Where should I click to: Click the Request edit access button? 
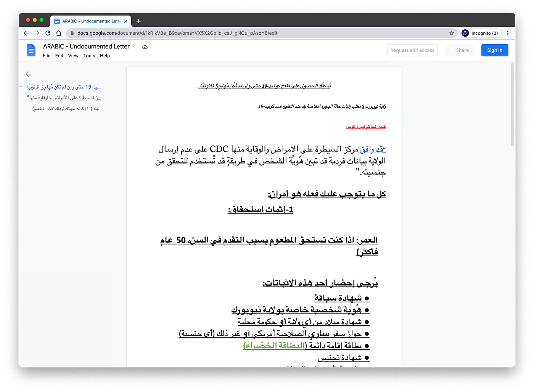[412, 50]
